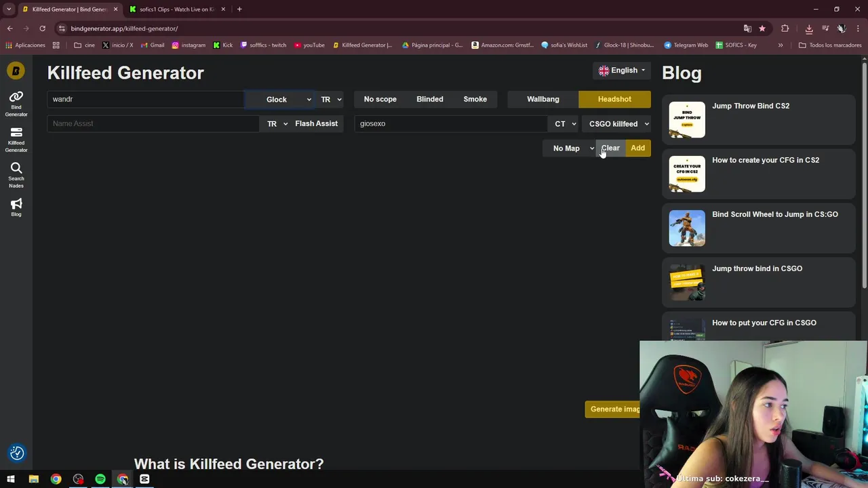The width and height of the screenshot is (868, 488).
Task: Toggle the Blinded option
Action: pyautogui.click(x=430, y=99)
